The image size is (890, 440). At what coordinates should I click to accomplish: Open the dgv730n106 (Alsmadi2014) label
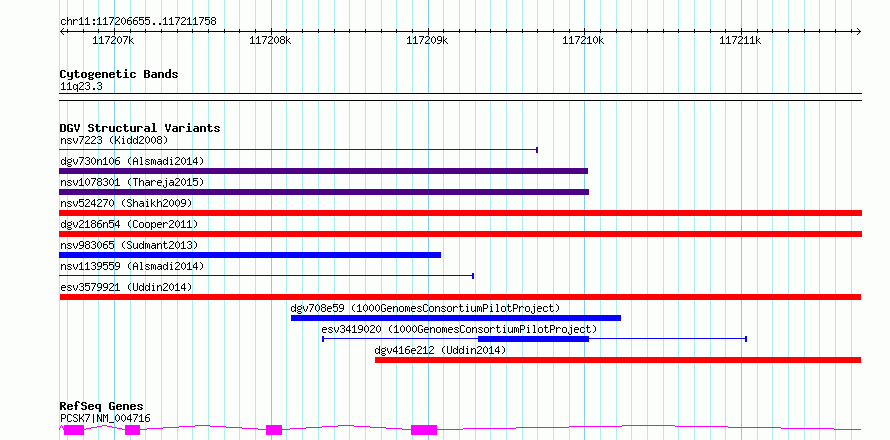(x=132, y=161)
